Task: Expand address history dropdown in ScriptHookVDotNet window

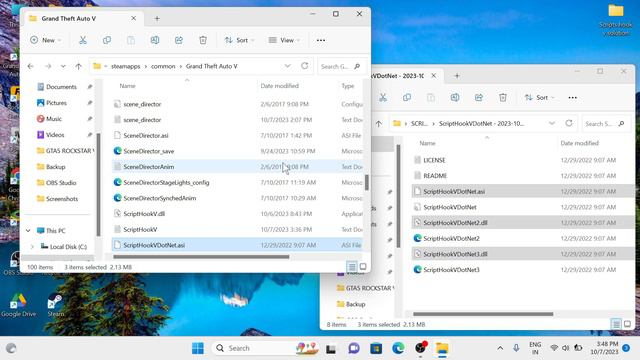Action: (x=552, y=123)
